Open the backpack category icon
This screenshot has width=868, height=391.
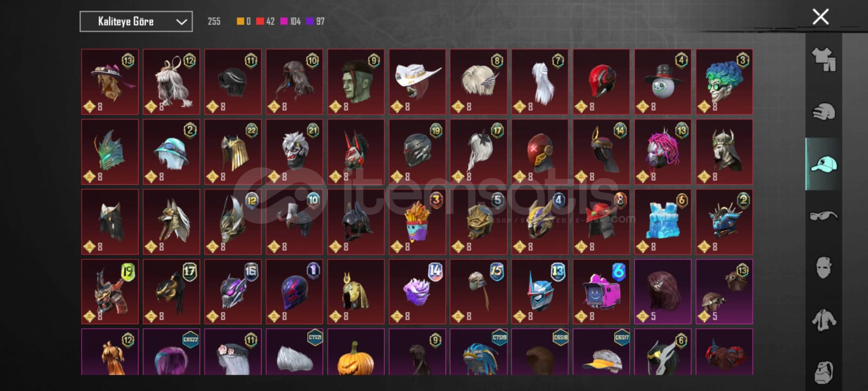click(x=824, y=371)
